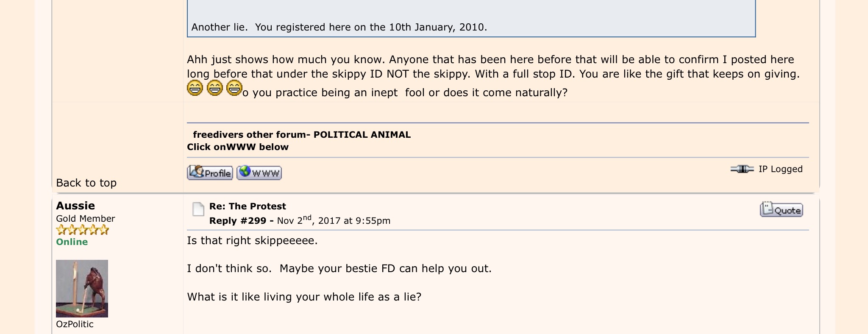Jump using the Back to top link
Viewport: 868px width, 334px height.
[x=86, y=183]
